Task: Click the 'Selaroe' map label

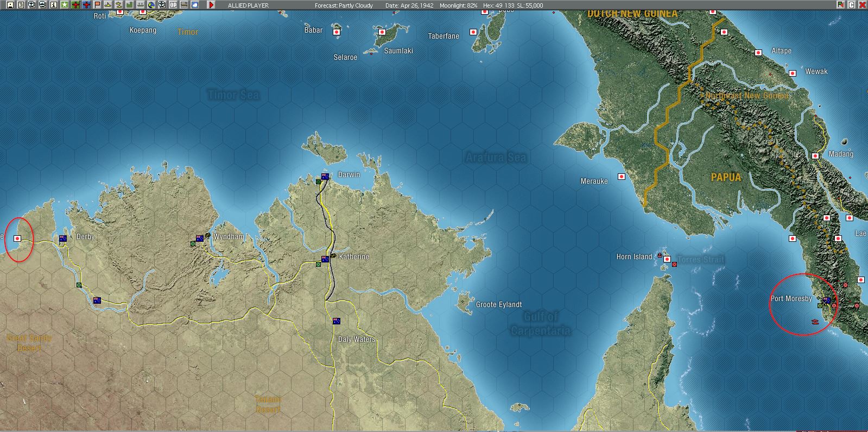Action: (345, 57)
